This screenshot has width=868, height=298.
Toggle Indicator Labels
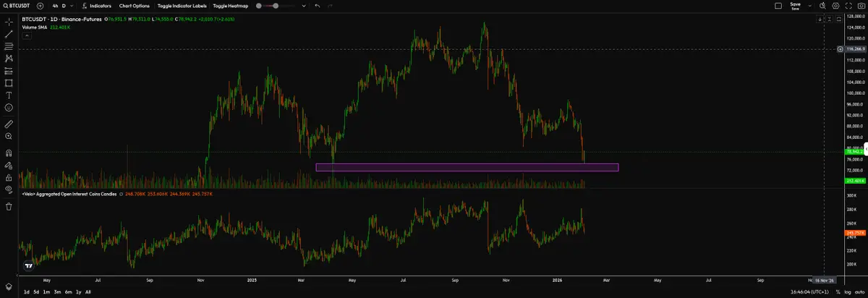[x=182, y=5]
